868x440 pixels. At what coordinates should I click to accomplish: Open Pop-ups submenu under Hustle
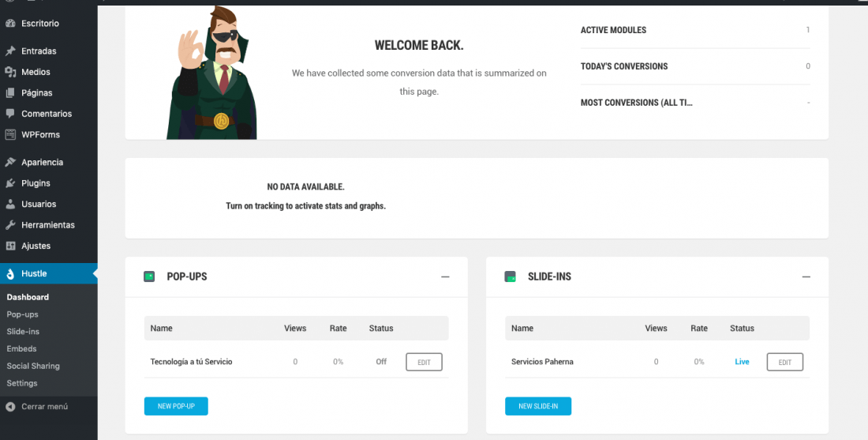click(22, 314)
